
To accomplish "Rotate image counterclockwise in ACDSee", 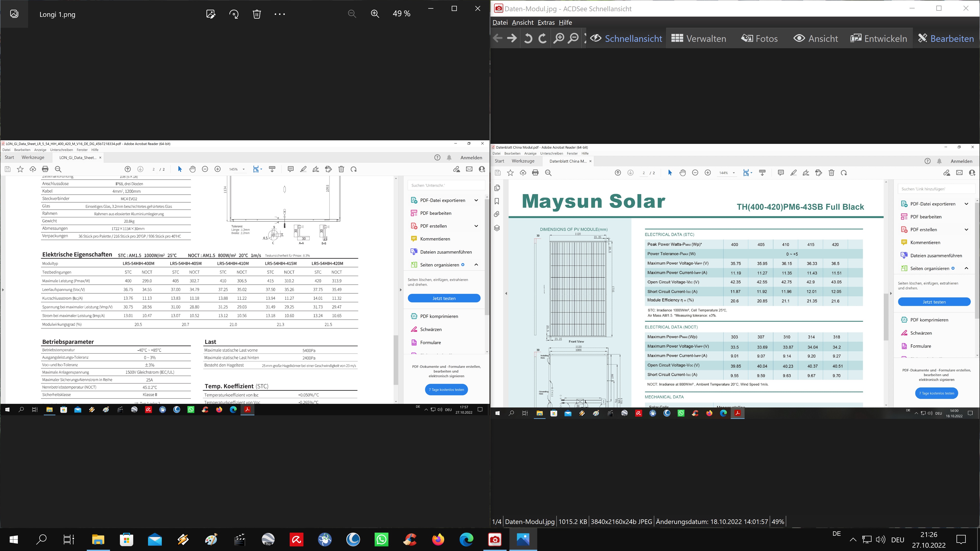I will (x=528, y=38).
